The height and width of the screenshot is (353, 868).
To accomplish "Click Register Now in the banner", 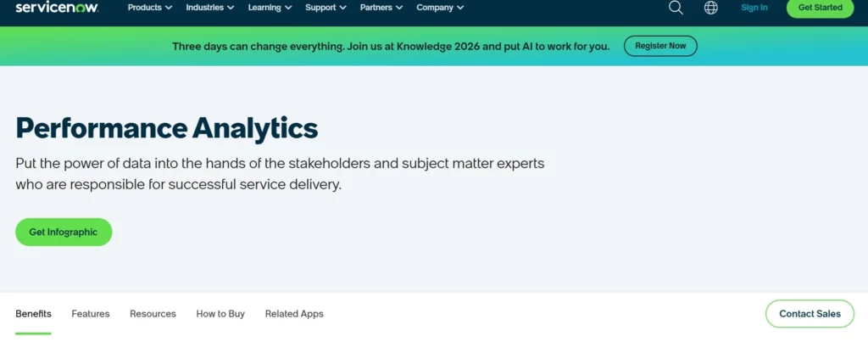I will [660, 46].
